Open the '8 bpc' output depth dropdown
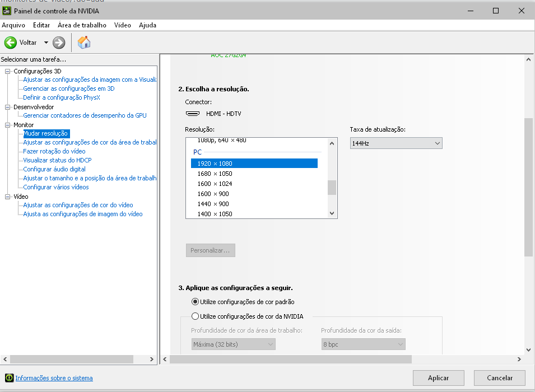Image resolution: width=535 pixels, height=392 pixels. pos(364,344)
